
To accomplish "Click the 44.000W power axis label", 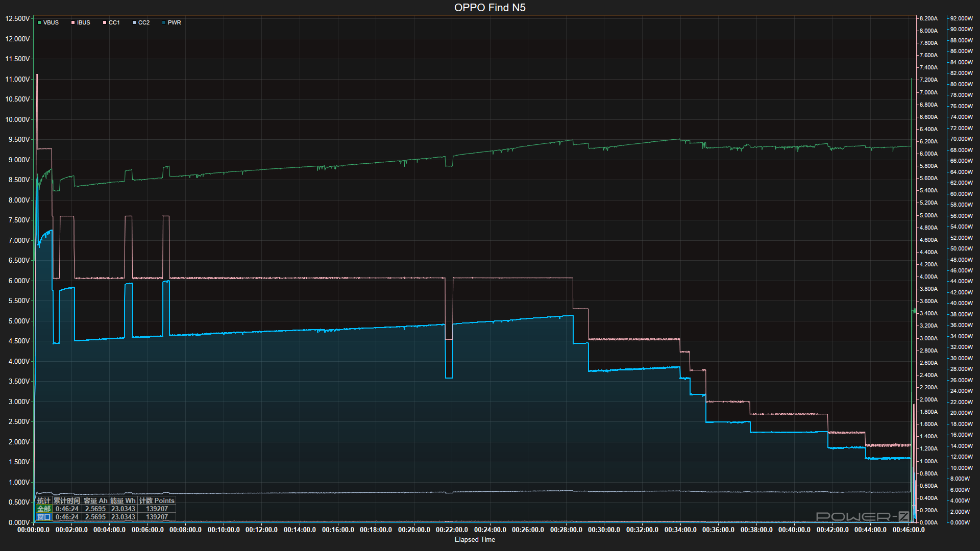I will coord(962,281).
